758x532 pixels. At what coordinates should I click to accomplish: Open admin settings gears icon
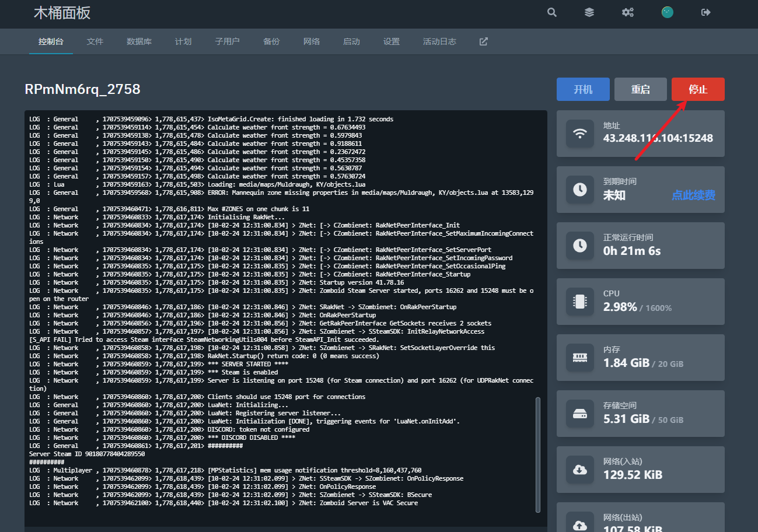pyautogui.click(x=628, y=12)
